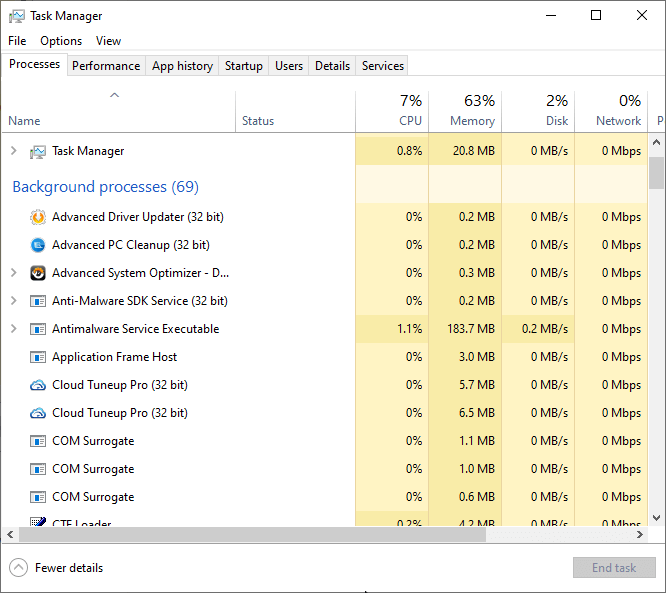Click the COM Surrogate 0.6 MB icon

tap(38, 497)
